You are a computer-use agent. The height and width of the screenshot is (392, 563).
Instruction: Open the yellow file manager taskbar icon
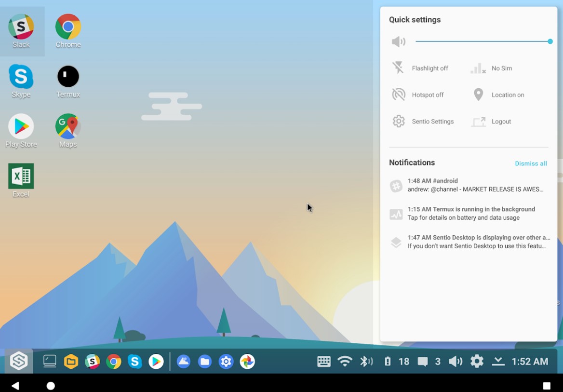[x=71, y=361]
